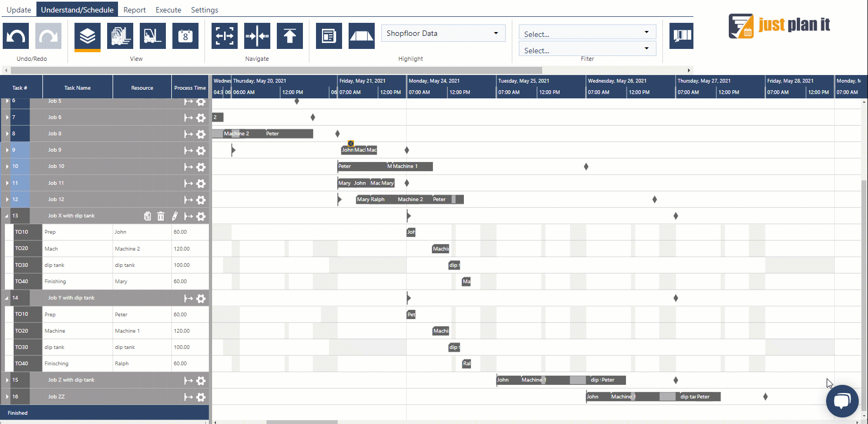The height and width of the screenshot is (424, 868).
Task: Edit Job X with dip tank via pencil icon
Action: tap(175, 216)
